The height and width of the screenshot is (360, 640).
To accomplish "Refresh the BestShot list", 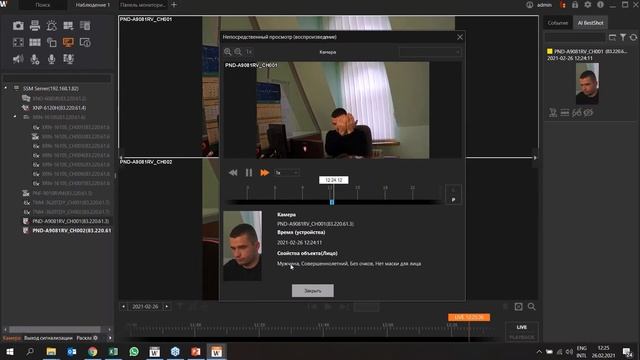I will [x=633, y=37].
